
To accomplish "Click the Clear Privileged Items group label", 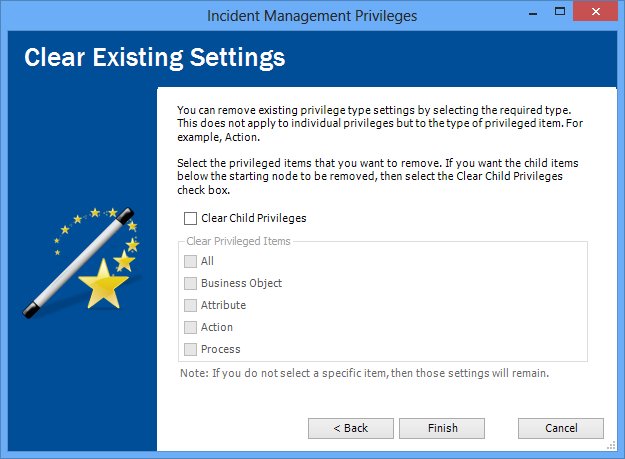I will (x=238, y=241).
